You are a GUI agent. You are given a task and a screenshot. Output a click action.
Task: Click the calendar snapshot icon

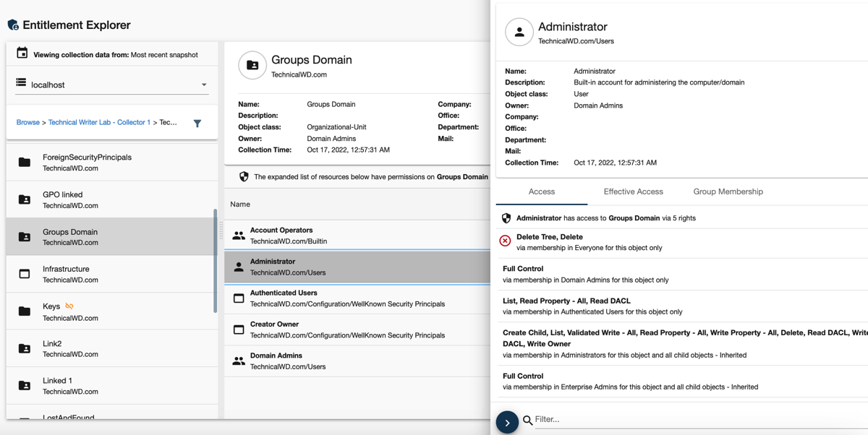[x=22, y=53]
